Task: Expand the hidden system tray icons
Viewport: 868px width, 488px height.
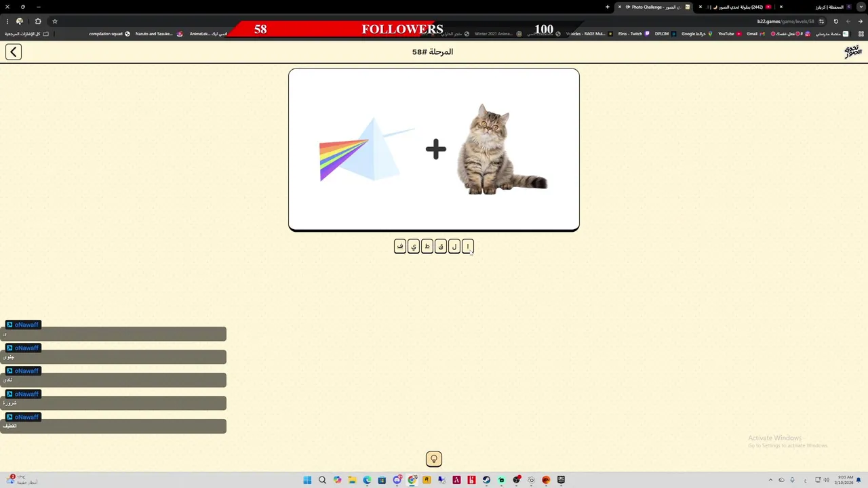Action: [x=770, y=480]
